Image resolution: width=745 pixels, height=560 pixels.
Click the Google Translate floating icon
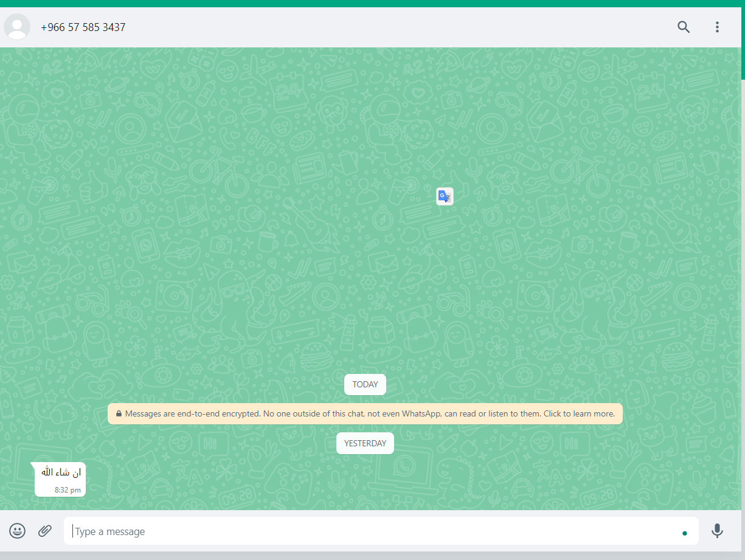coord(445,196)
